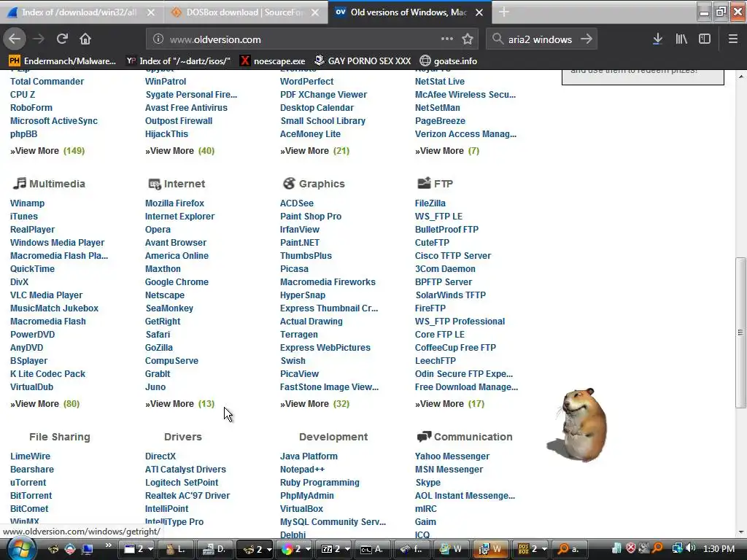Expand the quick launch overflow chevron
This screenshot has height=560, width=747.
point(109,545)
